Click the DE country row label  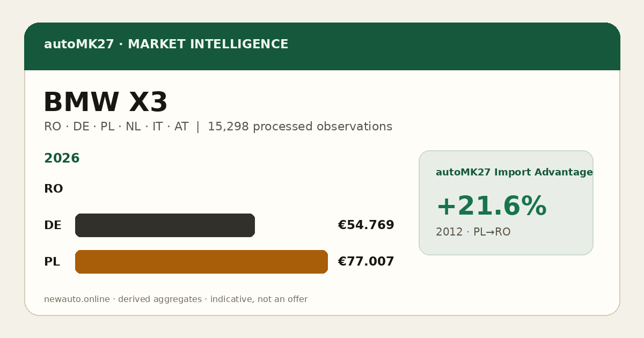tap(53, 225)
